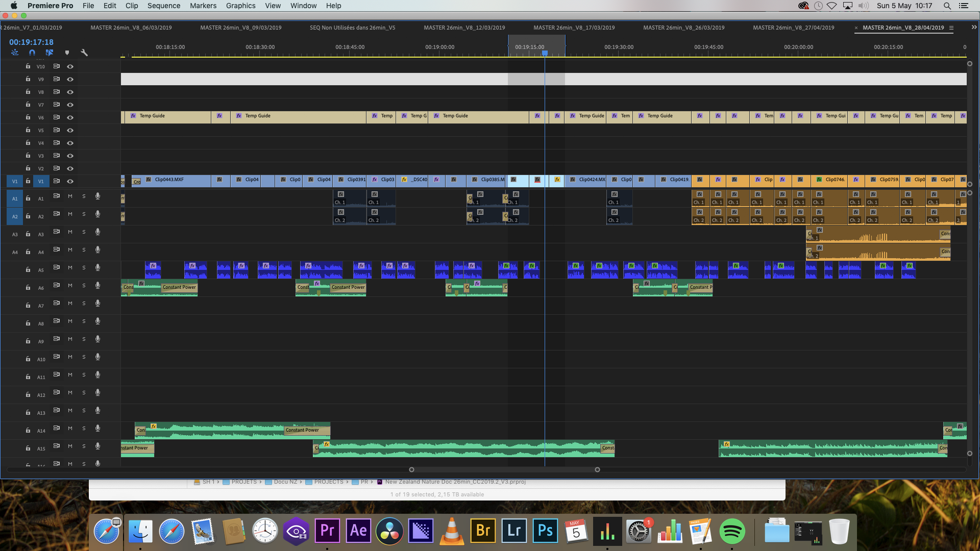Show overflow sequence tabs chevron

click(973, 28)
